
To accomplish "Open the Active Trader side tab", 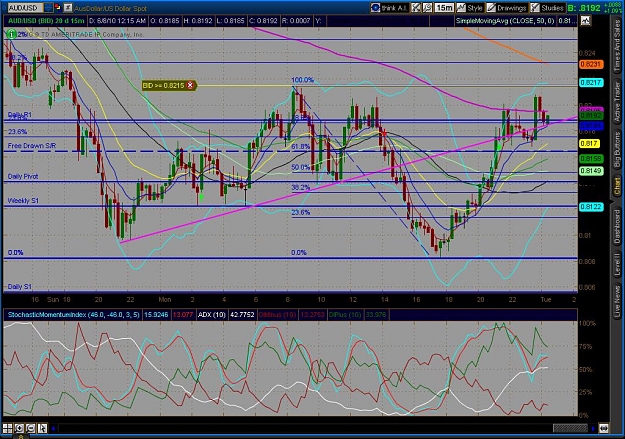I will pos(617,103).
